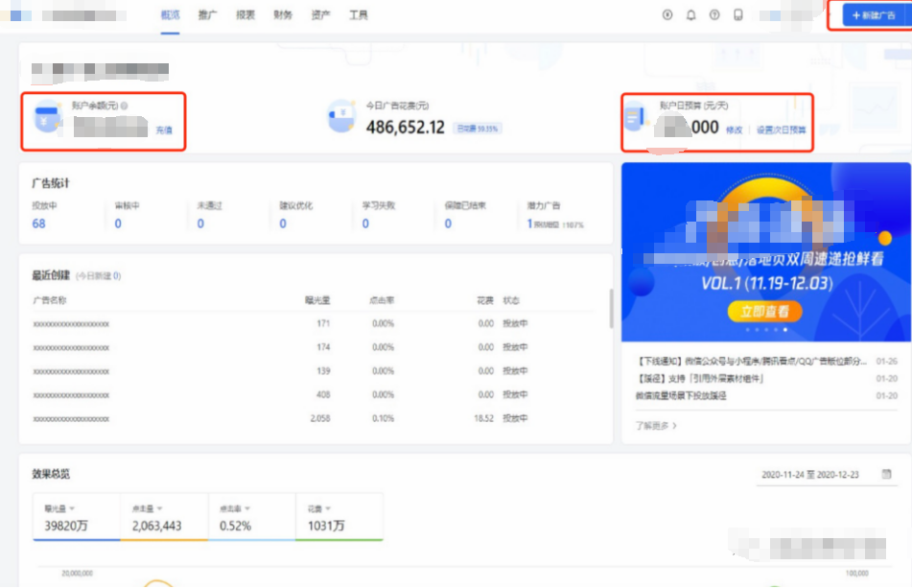Click 设置次日预算 link

tap(782, 129)
